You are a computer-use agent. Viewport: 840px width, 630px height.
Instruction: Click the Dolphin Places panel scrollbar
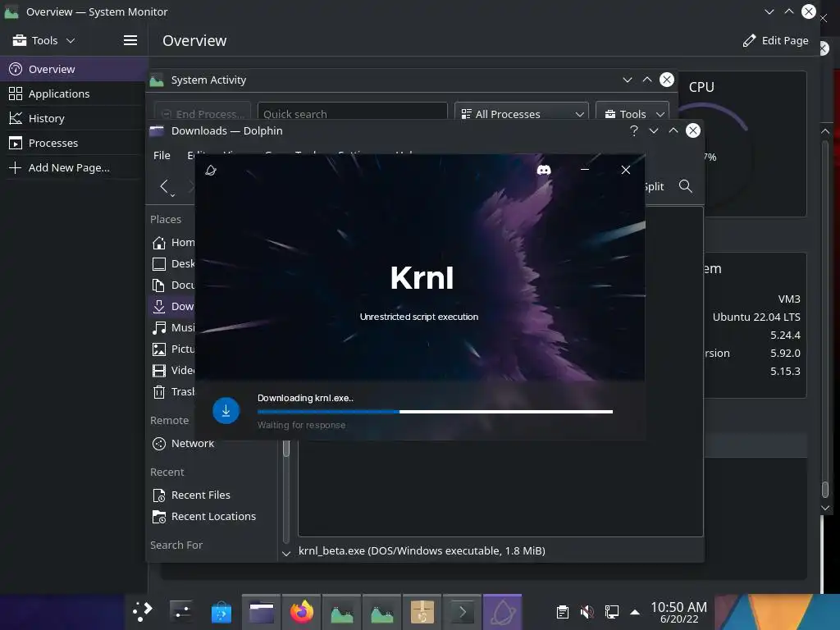(x=286, y=448)
